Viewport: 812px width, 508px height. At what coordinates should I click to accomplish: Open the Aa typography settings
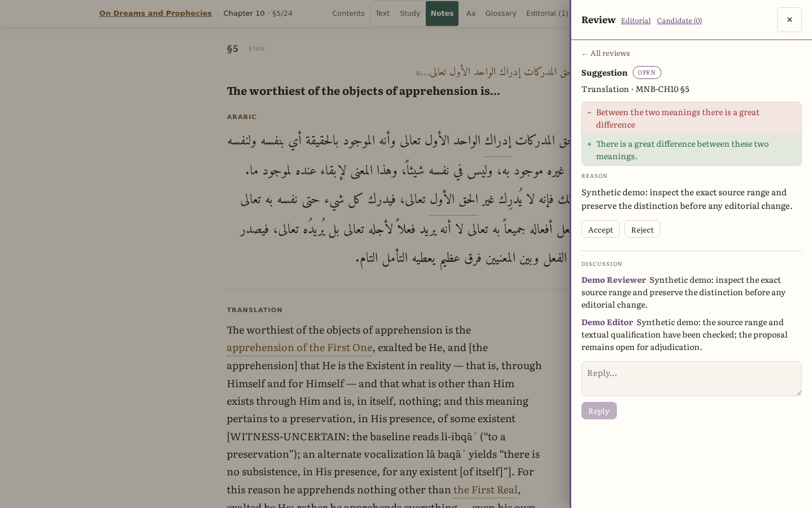click(471, 13)
